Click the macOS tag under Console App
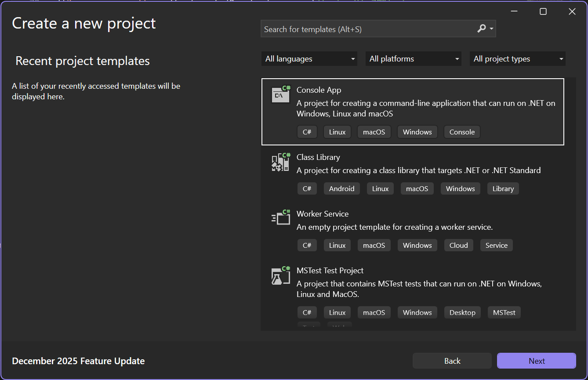The width and height of the screenshot is (588, 380). click(x=374, y=132)
